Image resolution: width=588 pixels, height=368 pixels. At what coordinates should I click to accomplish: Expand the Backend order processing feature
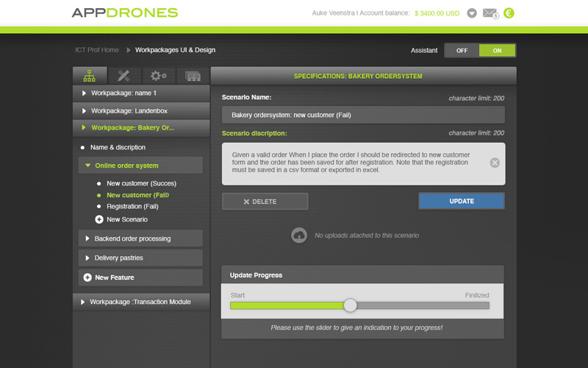click(x=132, y=238)
